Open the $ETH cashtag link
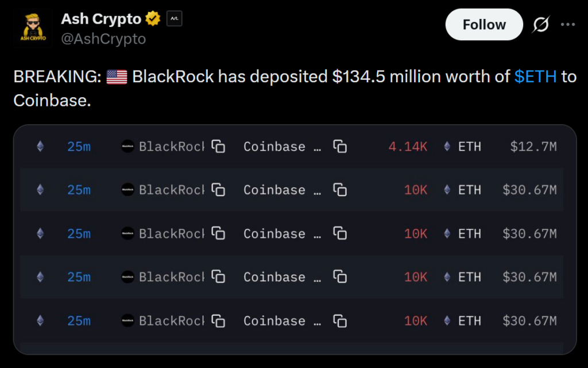The image size is (588, 368). coord(535,76)
